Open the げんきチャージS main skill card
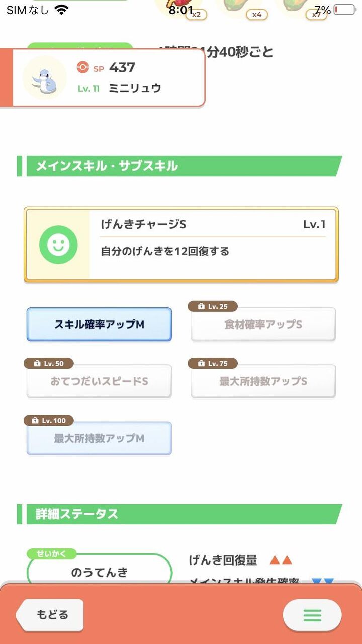 [x=181, y=245]
